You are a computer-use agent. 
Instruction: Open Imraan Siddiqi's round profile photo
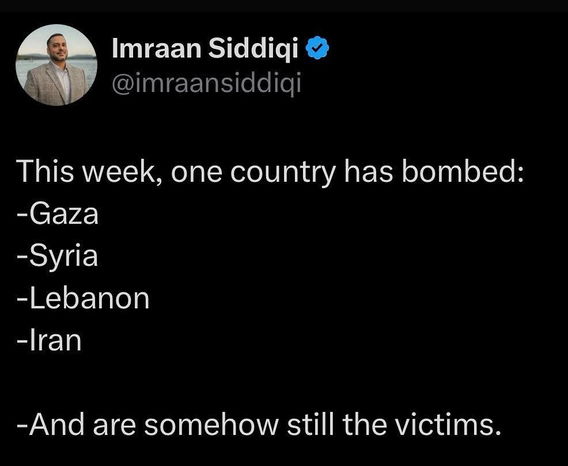(x=56, y=65)
